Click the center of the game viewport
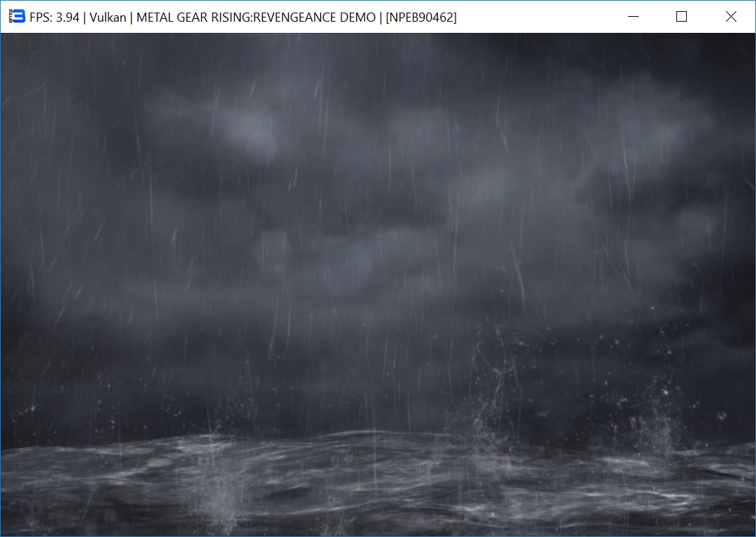Viewport: 756px width, 537px height. coord(378,285)
